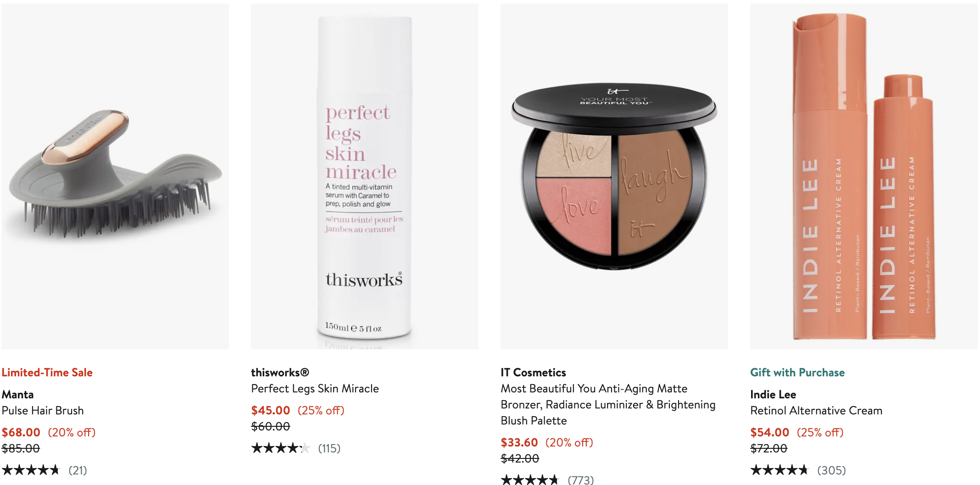Click the Gift with Purchase label
The width and height of the screenshot is (980, 485).
click(797, 373)
